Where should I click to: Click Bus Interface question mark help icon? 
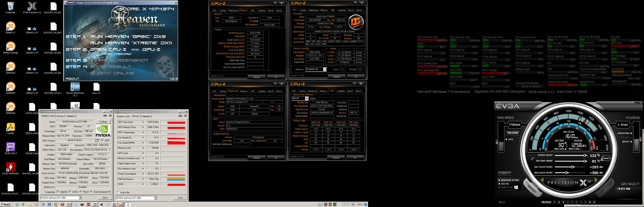[109, 150]
